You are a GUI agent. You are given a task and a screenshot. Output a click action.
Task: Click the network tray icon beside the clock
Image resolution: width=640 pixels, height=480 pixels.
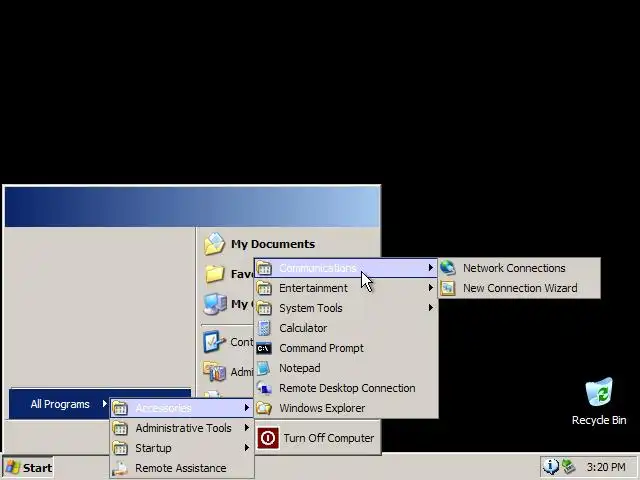click(x=569, y=467)
